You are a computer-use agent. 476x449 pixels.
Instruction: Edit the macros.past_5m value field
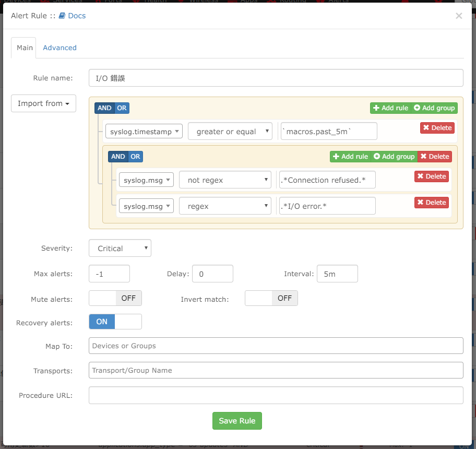coord(329,131)
